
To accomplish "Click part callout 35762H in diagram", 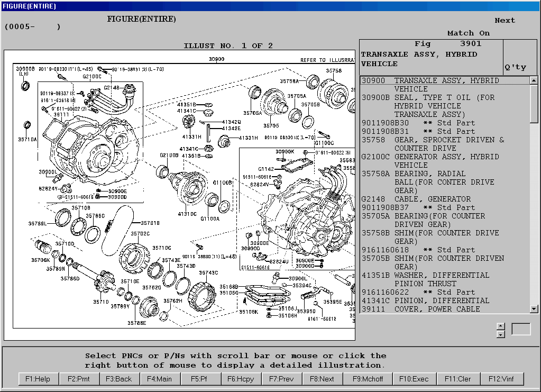I will 172,301.
